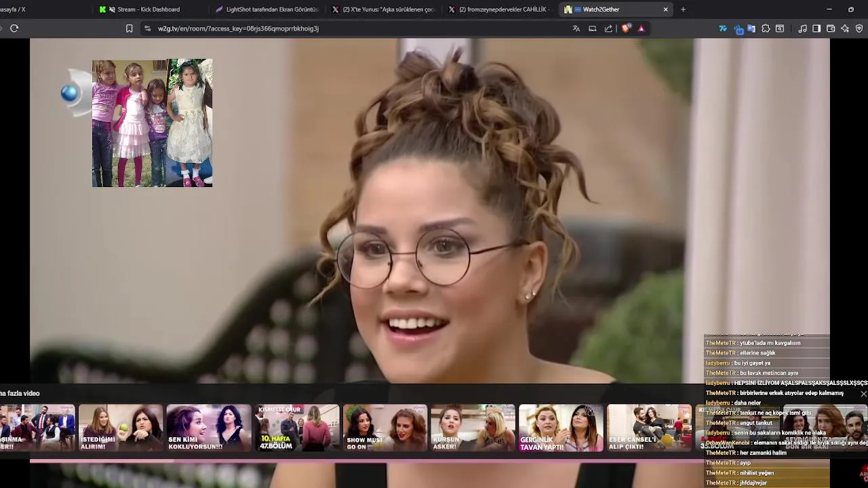This screenshot has width=868, height=488.
Task: Reload the current page
Action: tap(14, 28)
